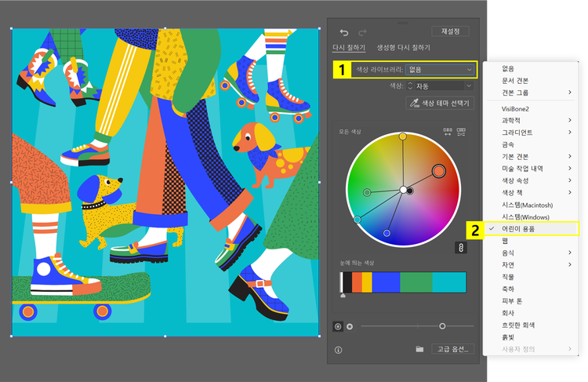Click the folder save icon
588x382 pixels.
pos(419,349)
